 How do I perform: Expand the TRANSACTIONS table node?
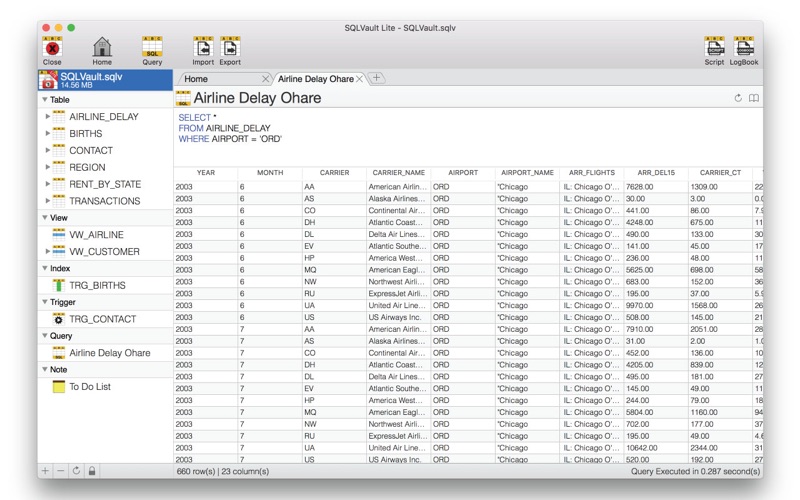[47, 201]
